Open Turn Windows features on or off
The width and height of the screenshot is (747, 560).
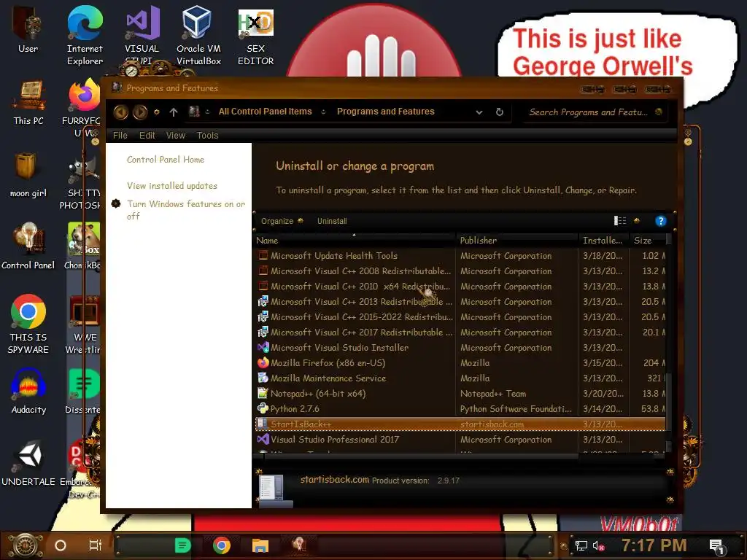click(x=186, y=210)
